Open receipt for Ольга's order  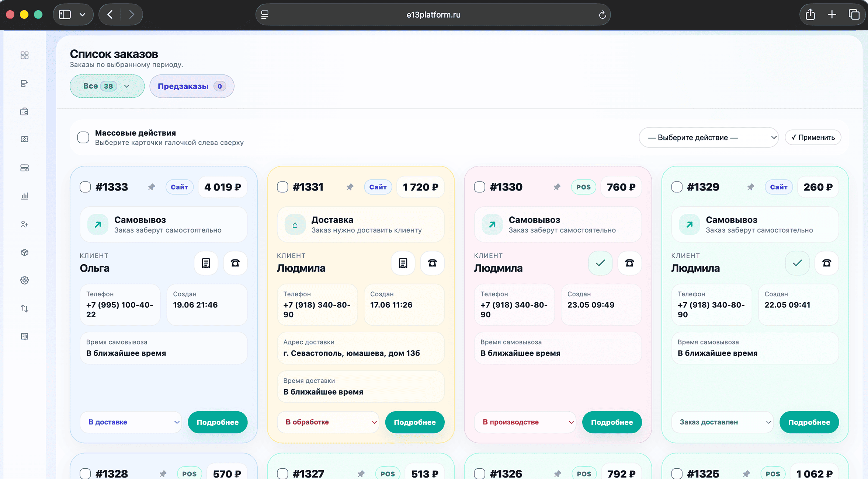point(206,263)
